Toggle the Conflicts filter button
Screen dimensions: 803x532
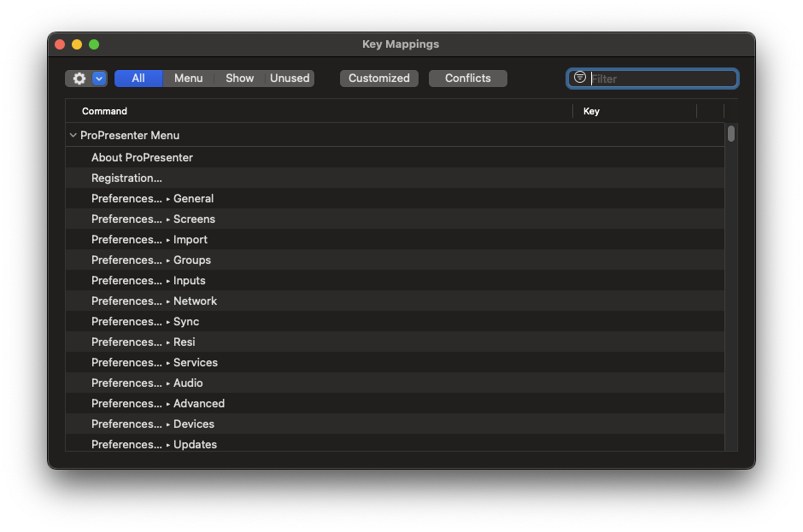pyautogui.click(x=467, y=79)
